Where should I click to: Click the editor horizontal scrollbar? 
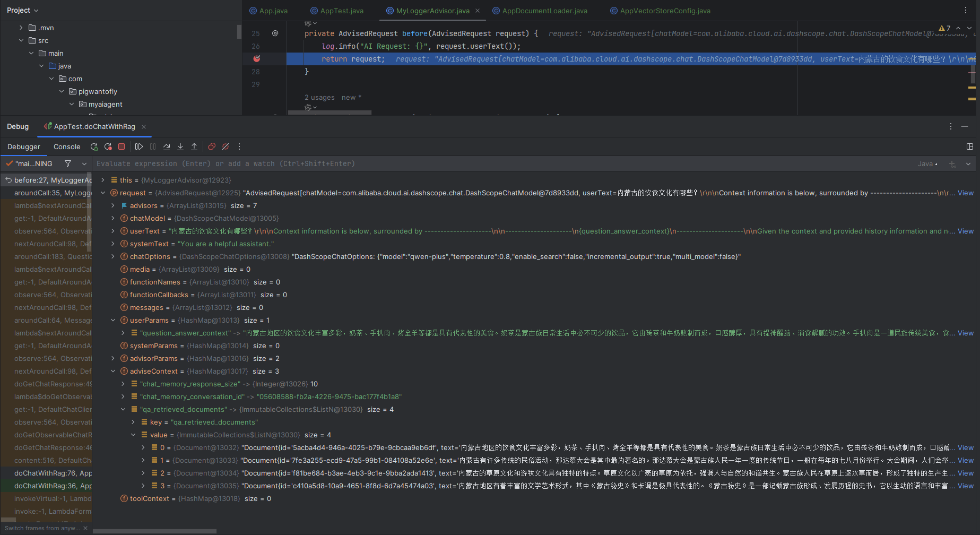(x=329, y=113)
